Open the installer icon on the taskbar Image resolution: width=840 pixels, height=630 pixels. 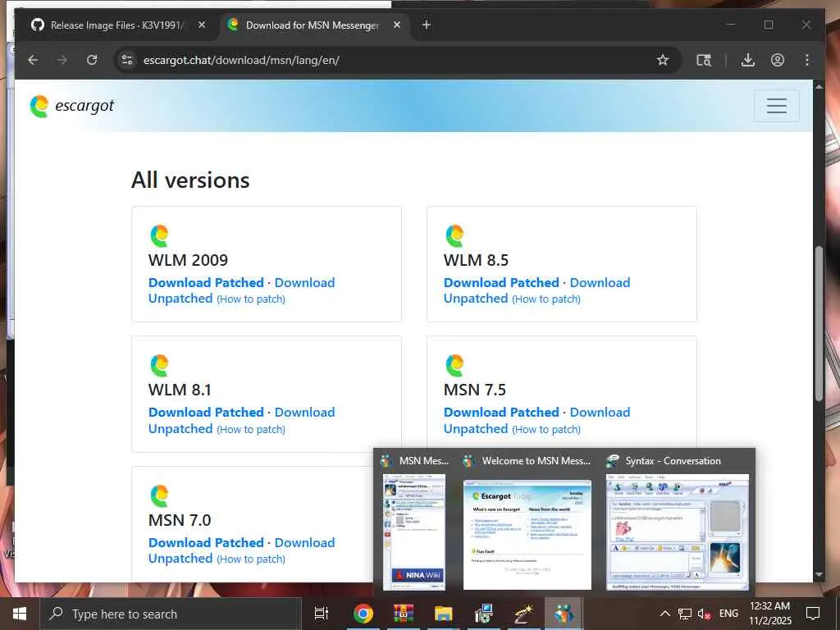(x=484, y=614)
